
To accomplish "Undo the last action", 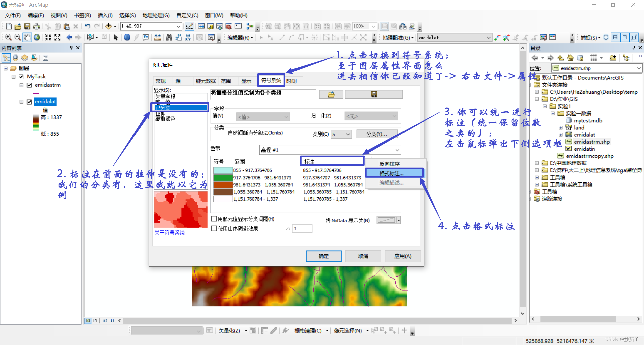I will (x=88, y=26).
